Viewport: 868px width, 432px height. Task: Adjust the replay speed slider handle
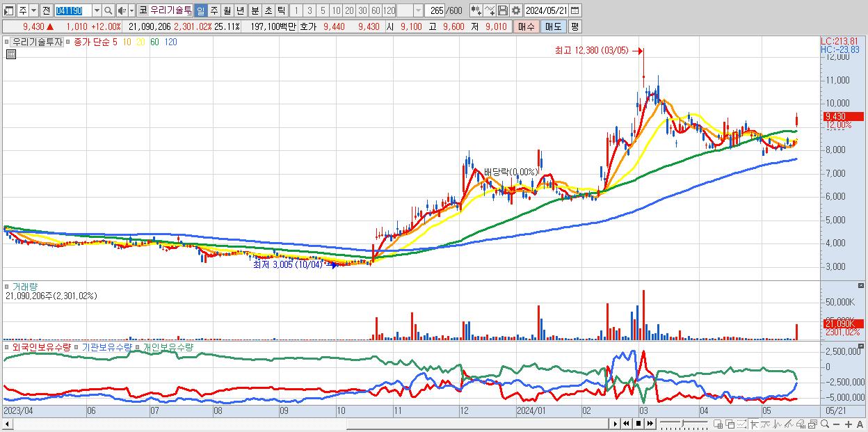(682, 423)
